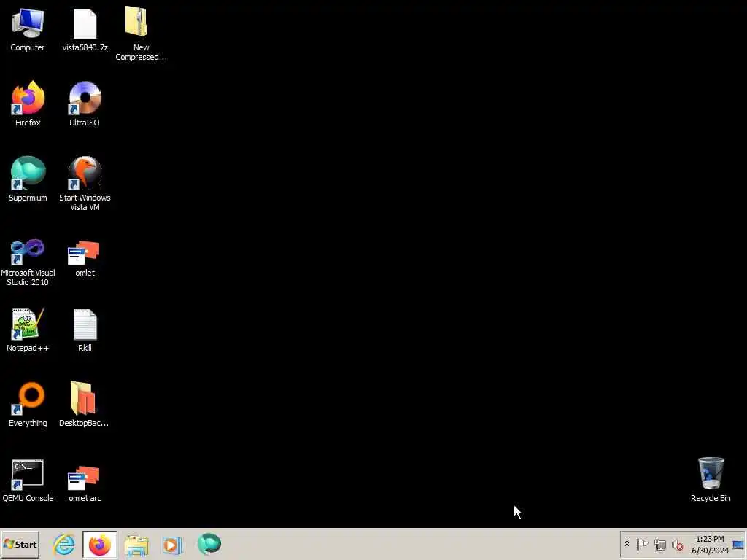Select the Recycle Bin icon
Image resolution: width=747 pixels, height=560 pixels.
pyautogui.click(x=711, y=479)
